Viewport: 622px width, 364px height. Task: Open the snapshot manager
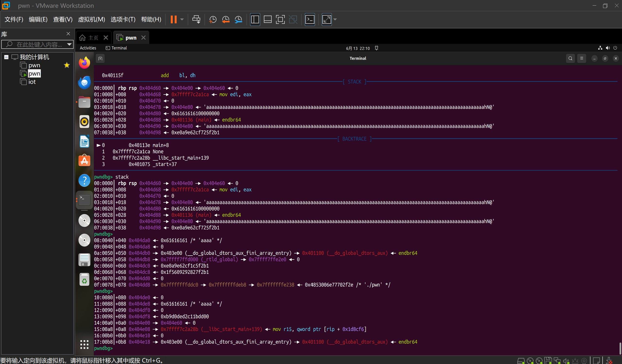238,19
